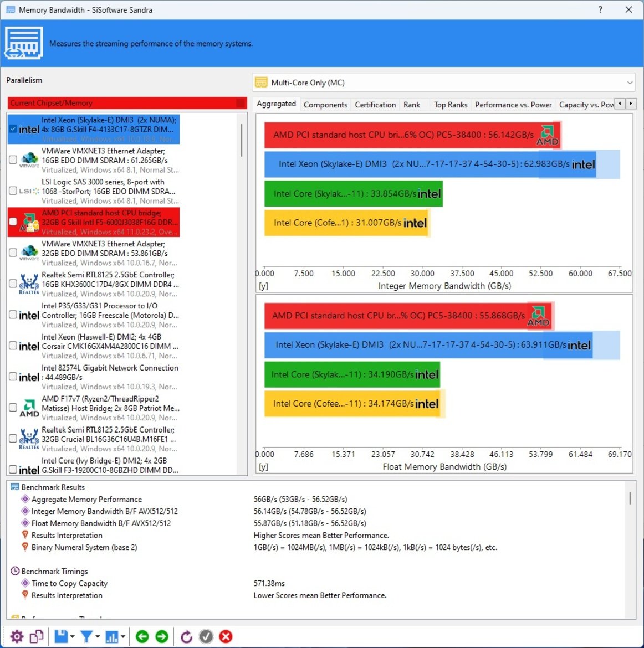Open the Certification tab
This screenshot has height=648, width=644.
(375, 105)
